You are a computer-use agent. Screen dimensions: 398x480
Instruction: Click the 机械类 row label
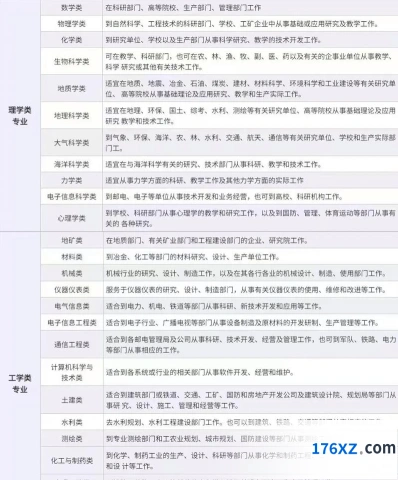pyautogui.click(x=72, y=273)
